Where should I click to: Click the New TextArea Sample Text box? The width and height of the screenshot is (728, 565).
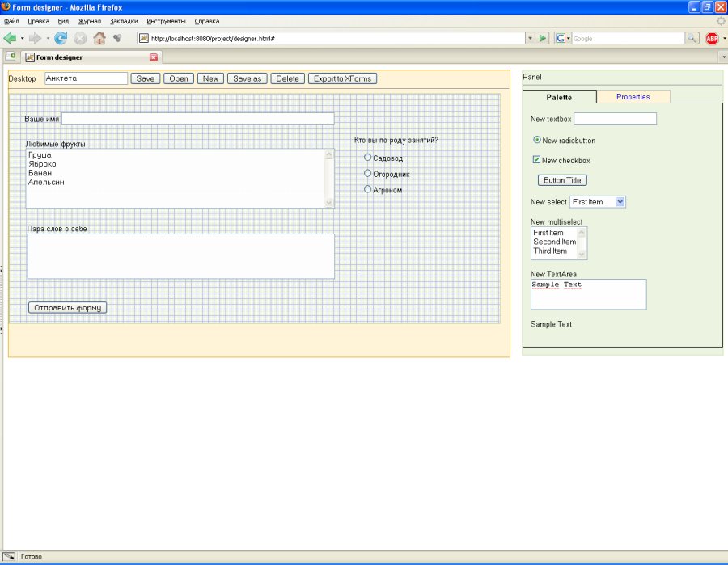click(588, 294)
